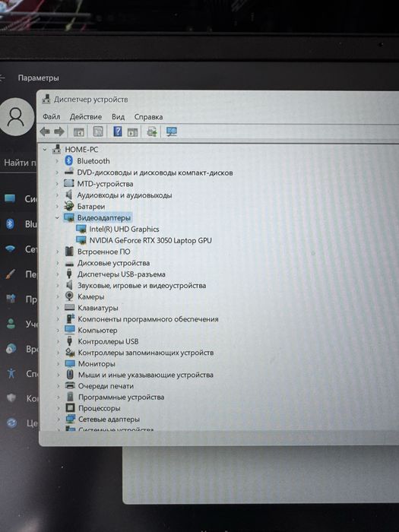This screenshot has height=532, width=399.
Task: Collapse the HOME-PC root node
Action: [x=45, y=149]
